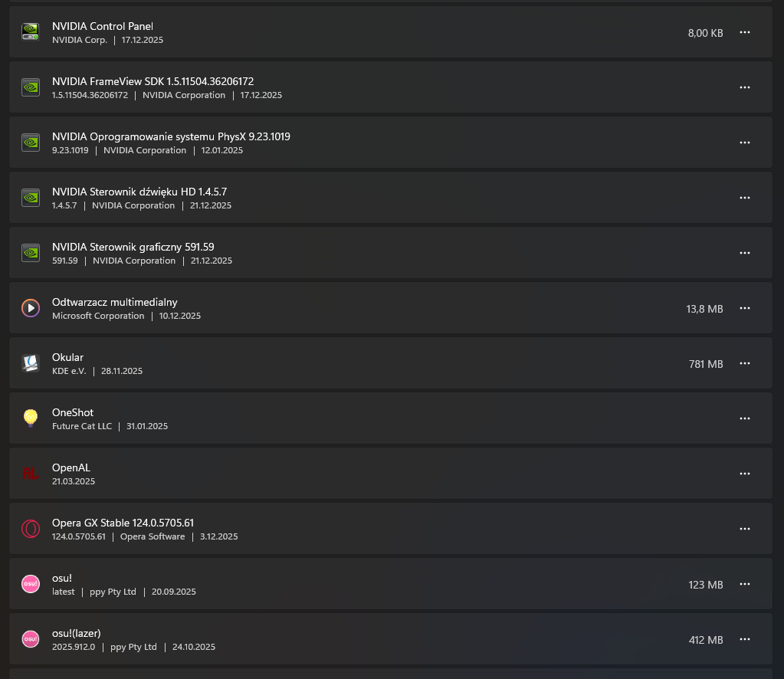Image resolution: width=784 pixels, height=679 pixels.
Task: Click the OpenAL red logo icon
Action: [30, 474]
